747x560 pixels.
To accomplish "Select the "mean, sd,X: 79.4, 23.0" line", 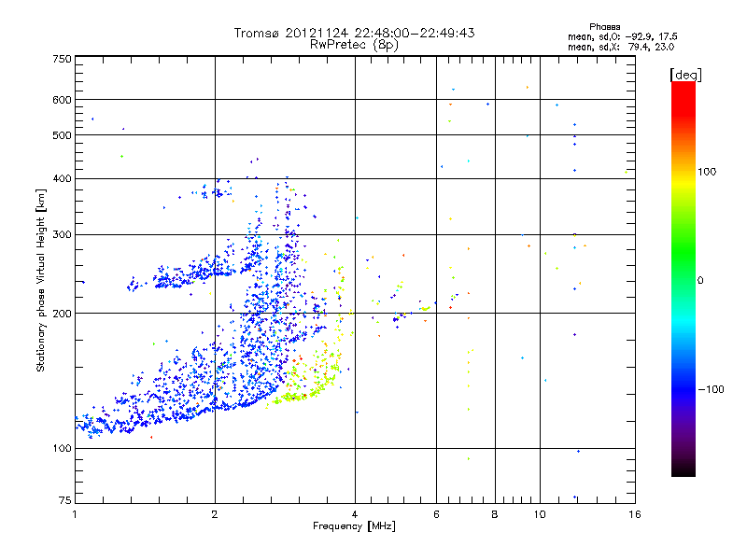I will [621, 47].
